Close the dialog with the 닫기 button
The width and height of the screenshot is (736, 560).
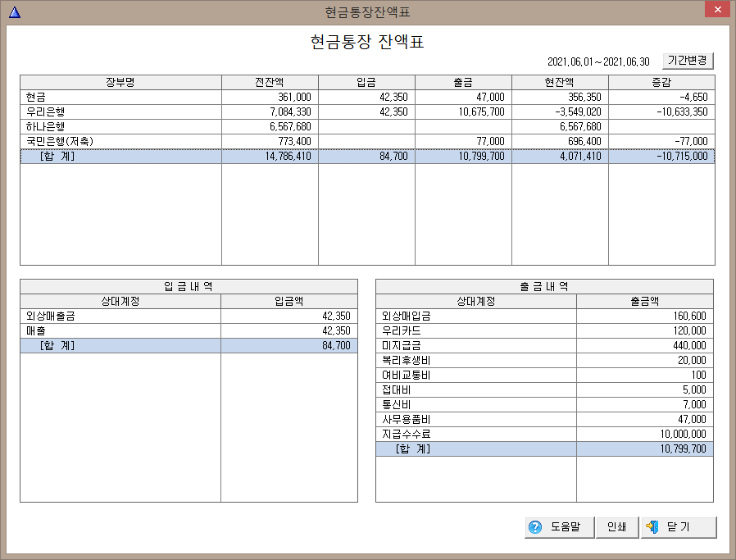pos(679,527)
